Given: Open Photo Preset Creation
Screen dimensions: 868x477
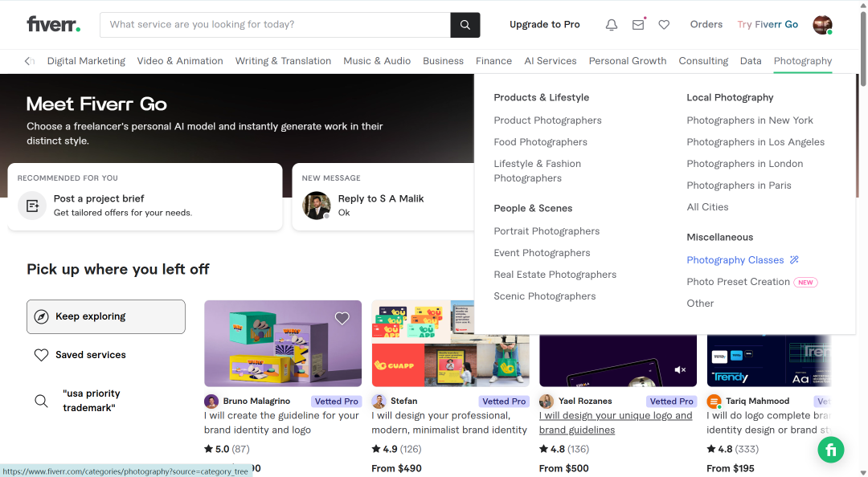Looking at the screenshot, I should [738, 282].
